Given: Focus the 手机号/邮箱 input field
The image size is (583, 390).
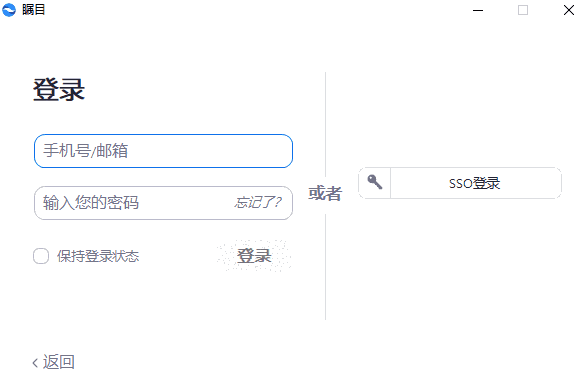Looking at the screenshot, I should [x=163, y=151].
